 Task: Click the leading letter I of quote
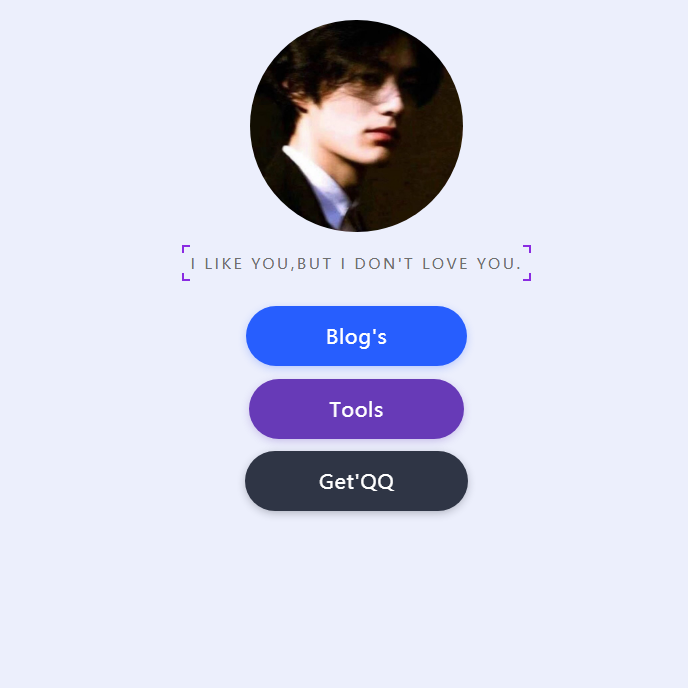click(193, 264)
